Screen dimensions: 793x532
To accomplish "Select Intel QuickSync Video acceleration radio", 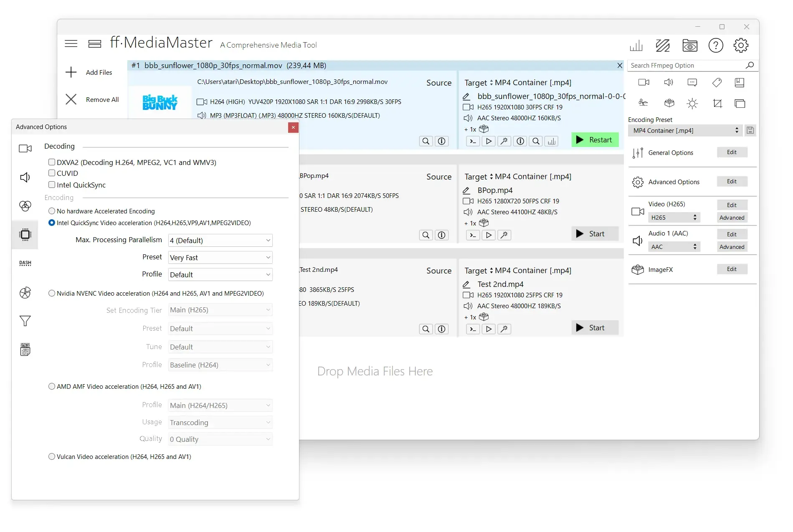I will (52, 223).
